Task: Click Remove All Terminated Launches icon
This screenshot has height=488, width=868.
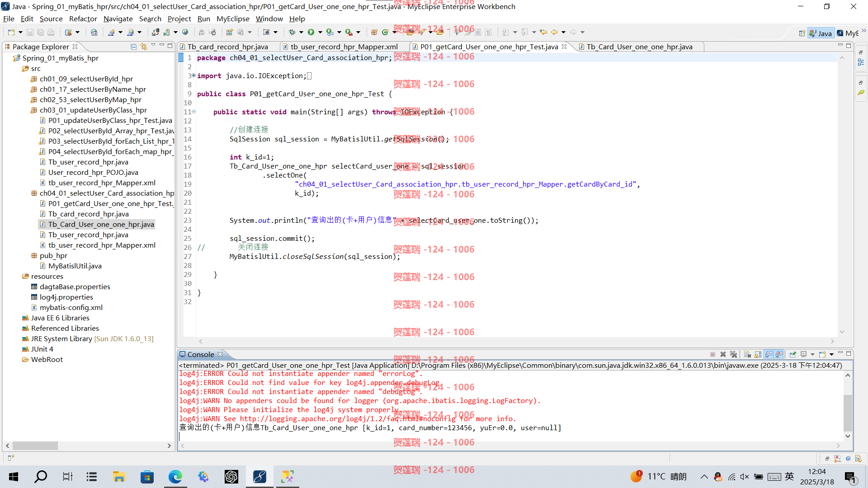Action: click(733, 354)
